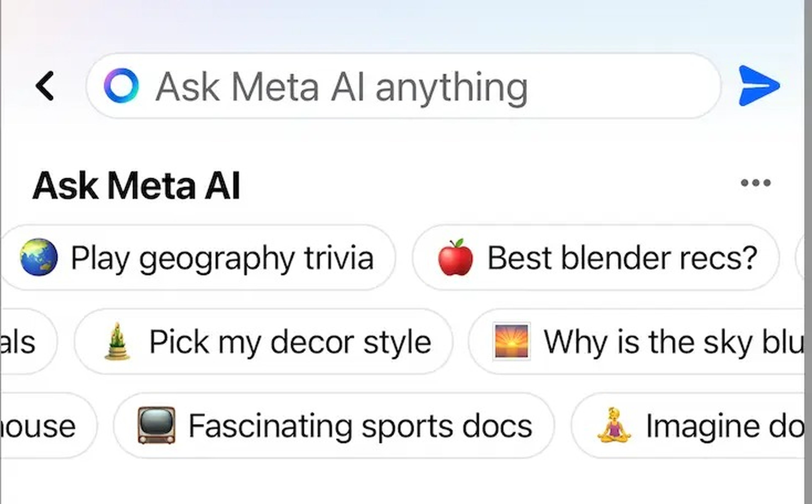
Task: Click the television emoji icon
Action: point(156,425)
